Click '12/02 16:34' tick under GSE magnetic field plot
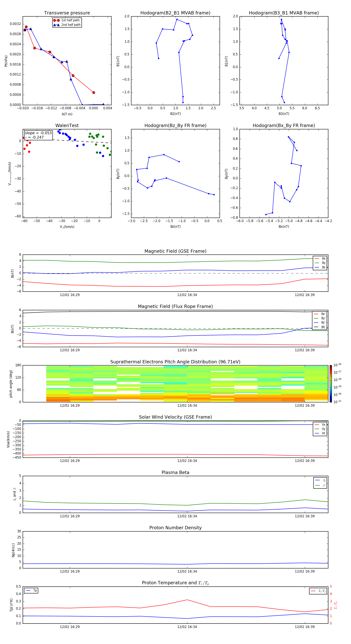Screen dimensions: 351x644 coord(187,295)
